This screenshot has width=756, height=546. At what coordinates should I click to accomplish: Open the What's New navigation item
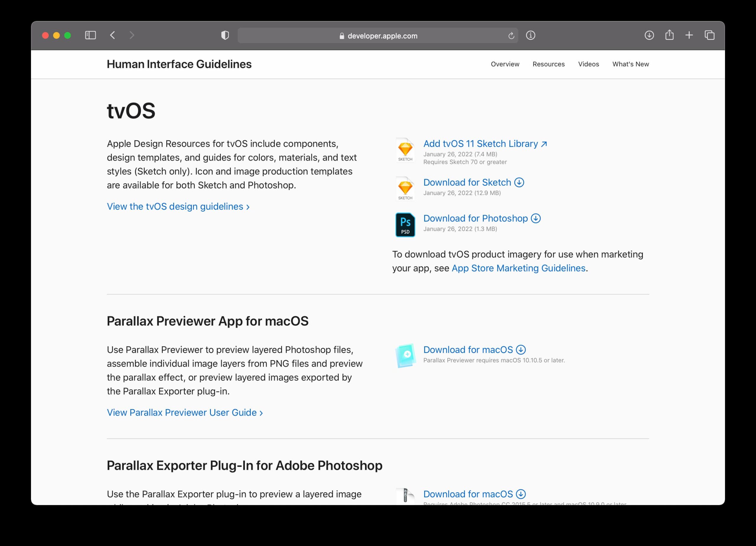click(x=630, y=64)
